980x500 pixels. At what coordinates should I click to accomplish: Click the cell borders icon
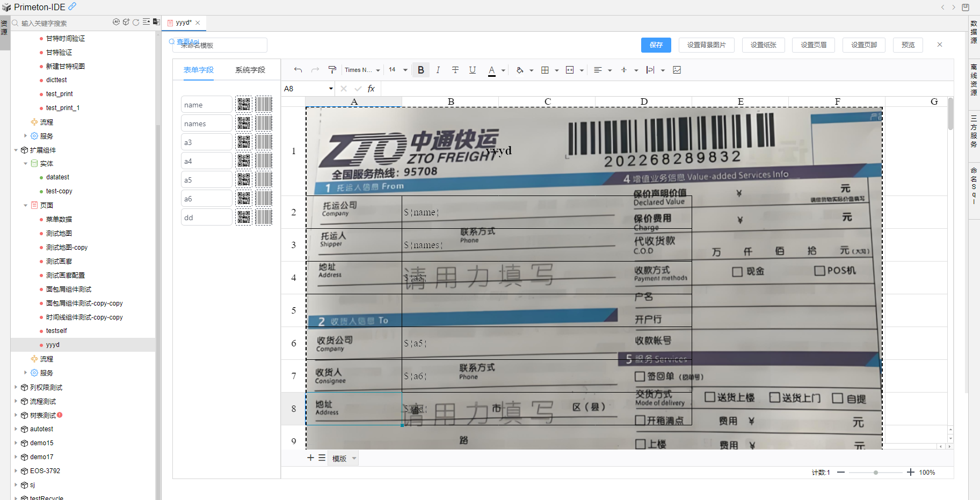point(545,70)
